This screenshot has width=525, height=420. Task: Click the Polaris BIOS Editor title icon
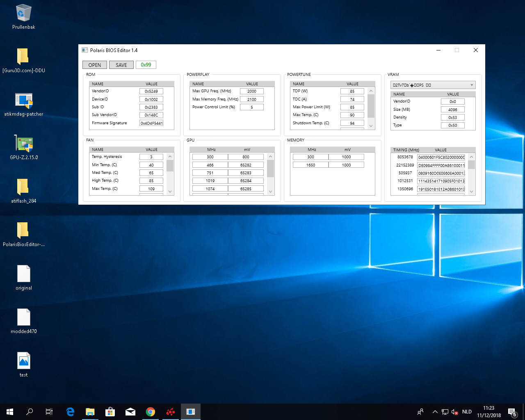coord(85,50)
